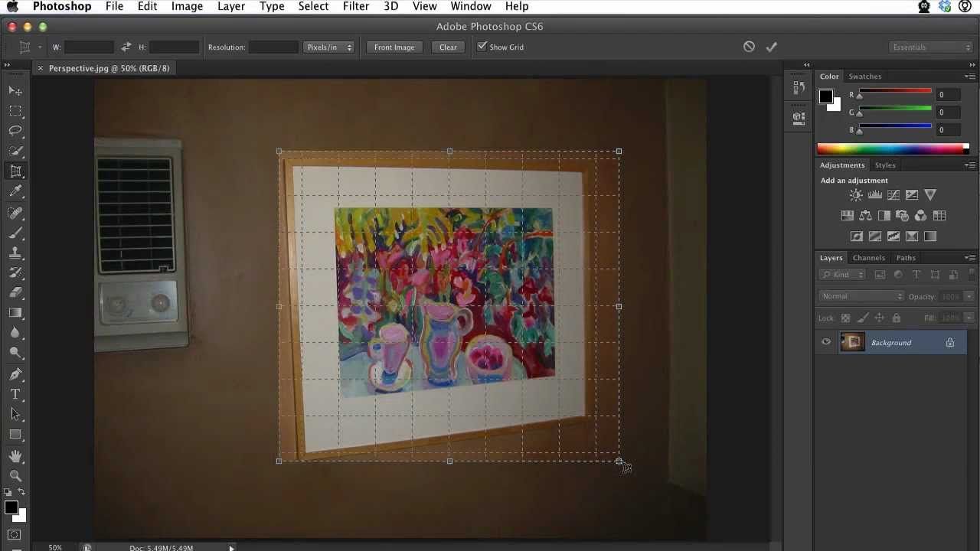Click the color spectrum ramp

click(x=892, y=149)
